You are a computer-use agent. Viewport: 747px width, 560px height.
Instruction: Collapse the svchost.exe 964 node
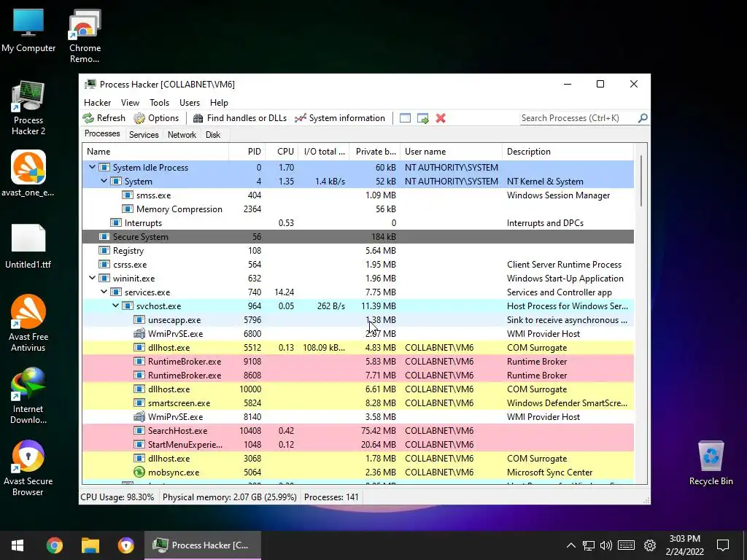(116, 306)
